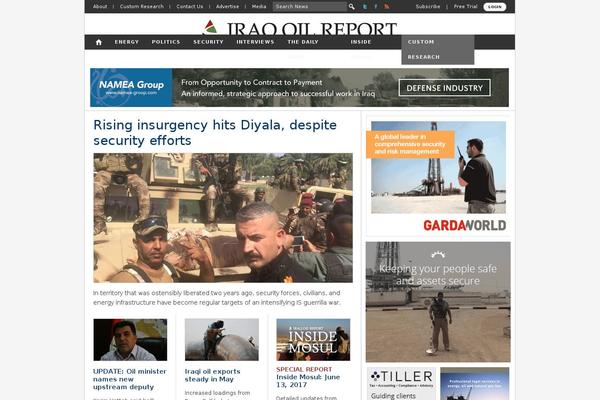Open the Contact Us link
Image resolution: width=600 pixels, height=400 pixels.
(x=189, y=7)
